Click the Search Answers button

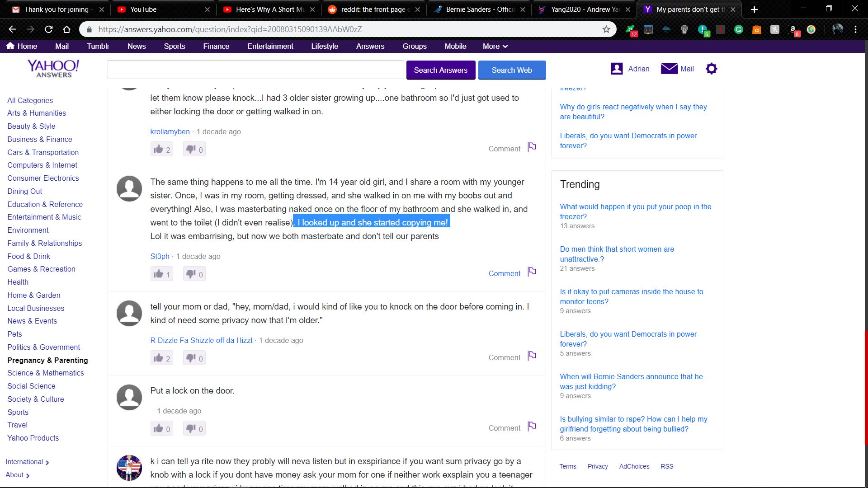pos(440,70)
